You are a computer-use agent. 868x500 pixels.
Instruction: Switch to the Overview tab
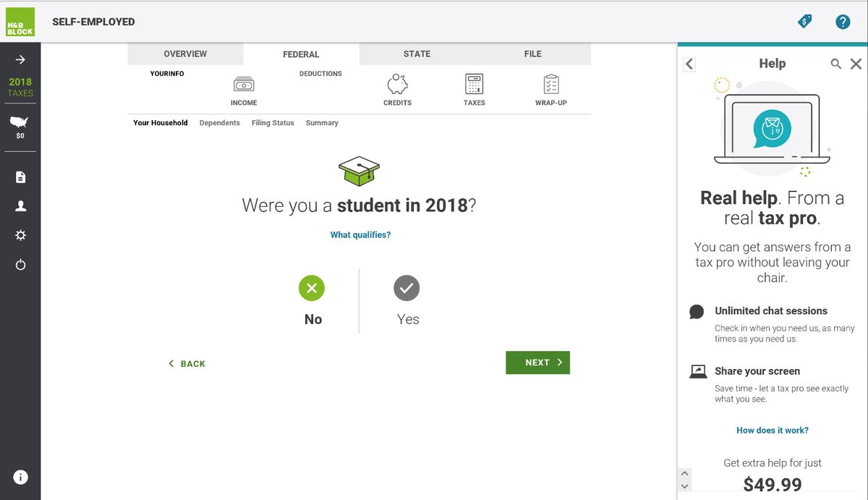click(185, 54)
